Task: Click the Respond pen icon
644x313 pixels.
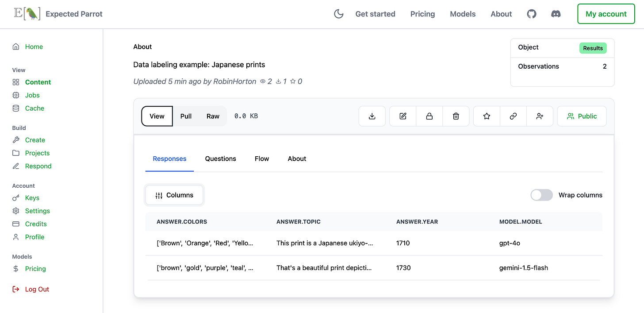Action: pyautogui.click(x=16, y=166)
